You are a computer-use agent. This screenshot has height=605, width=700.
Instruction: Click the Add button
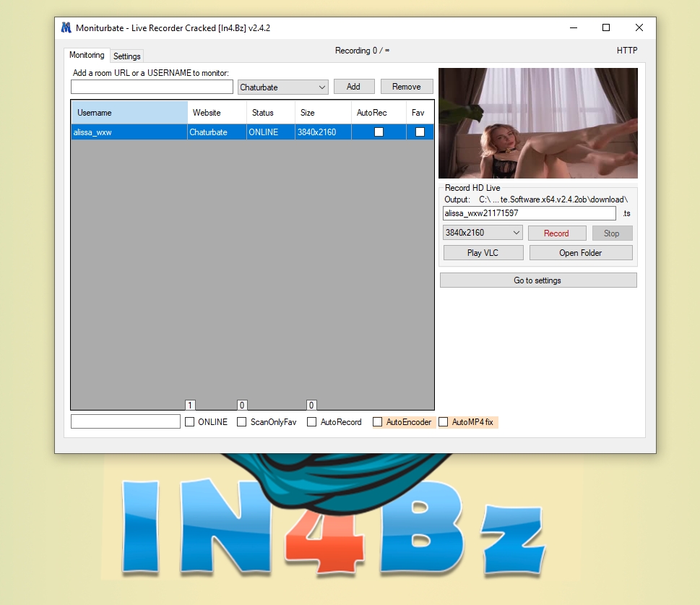353,87
